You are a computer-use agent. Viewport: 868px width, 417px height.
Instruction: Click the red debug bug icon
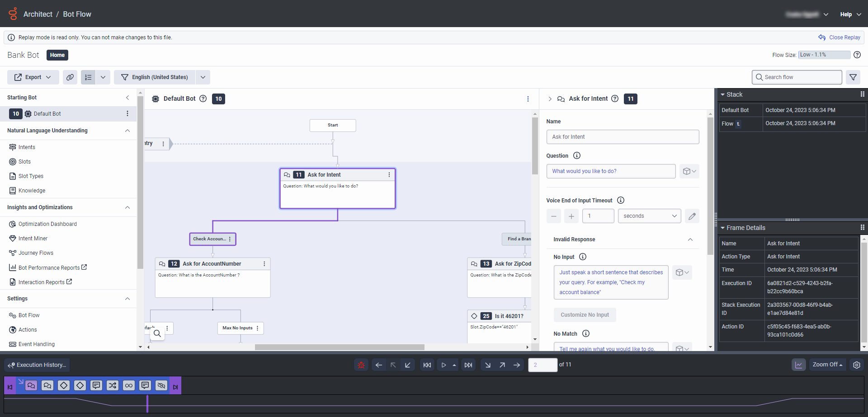(361, 365)
